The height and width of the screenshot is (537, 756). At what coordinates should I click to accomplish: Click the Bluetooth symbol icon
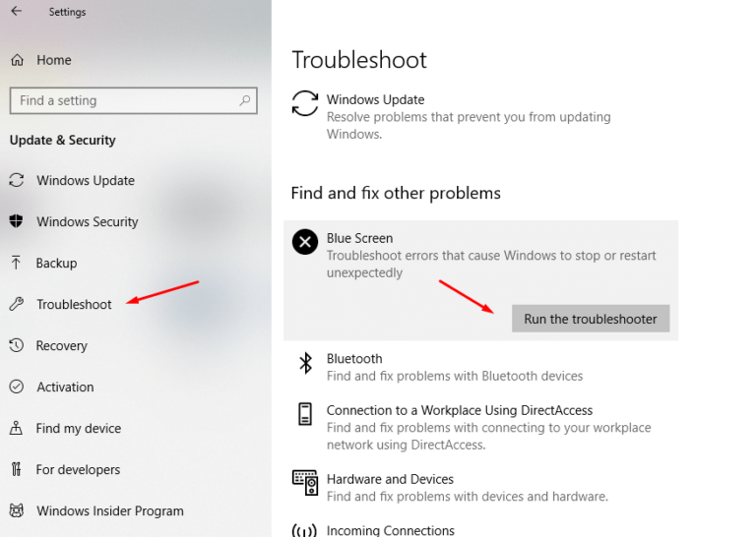(306, 363)
